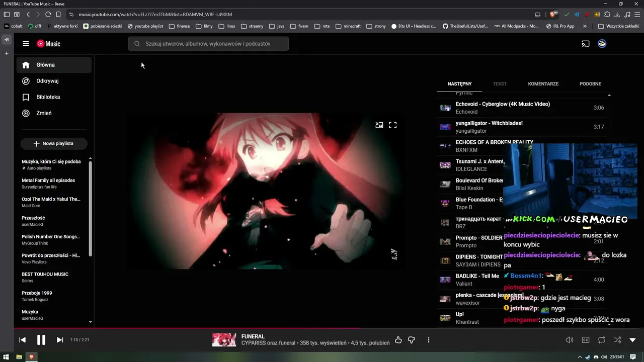This screenshot has height=362, width=644.
Task: Like the song FUNERAL
Action: click(x=398, y=340)
